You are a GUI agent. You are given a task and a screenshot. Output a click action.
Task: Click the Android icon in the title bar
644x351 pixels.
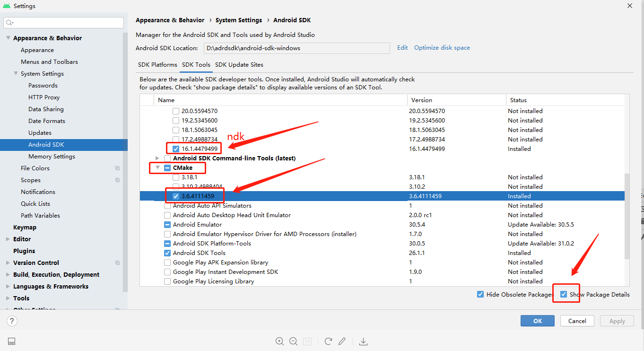[7, 6]
